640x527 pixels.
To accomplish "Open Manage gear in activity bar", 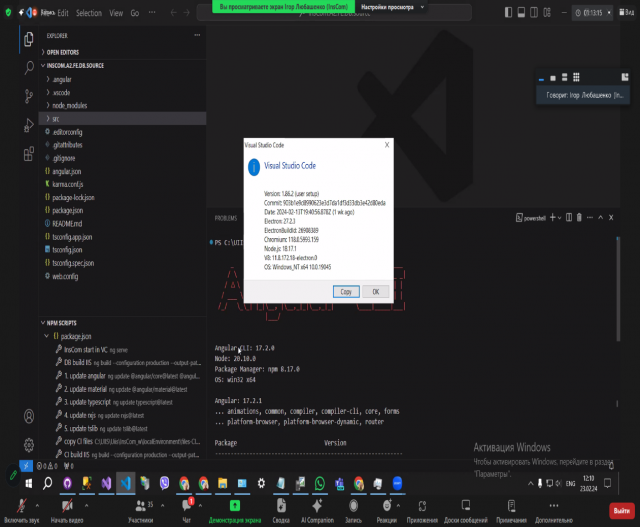I will pyautogui.click(x=29, y=445).
